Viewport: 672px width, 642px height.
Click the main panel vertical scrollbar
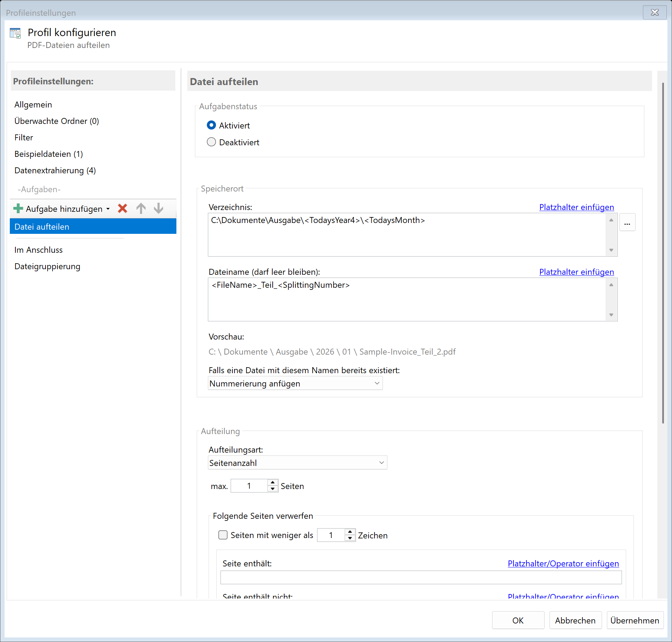(x=663, y=252)
